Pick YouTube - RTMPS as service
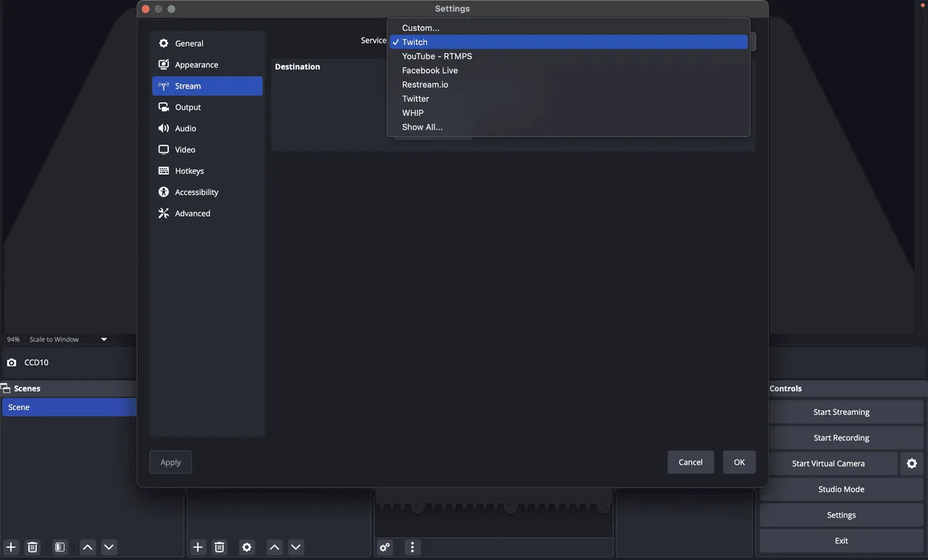 568,57
